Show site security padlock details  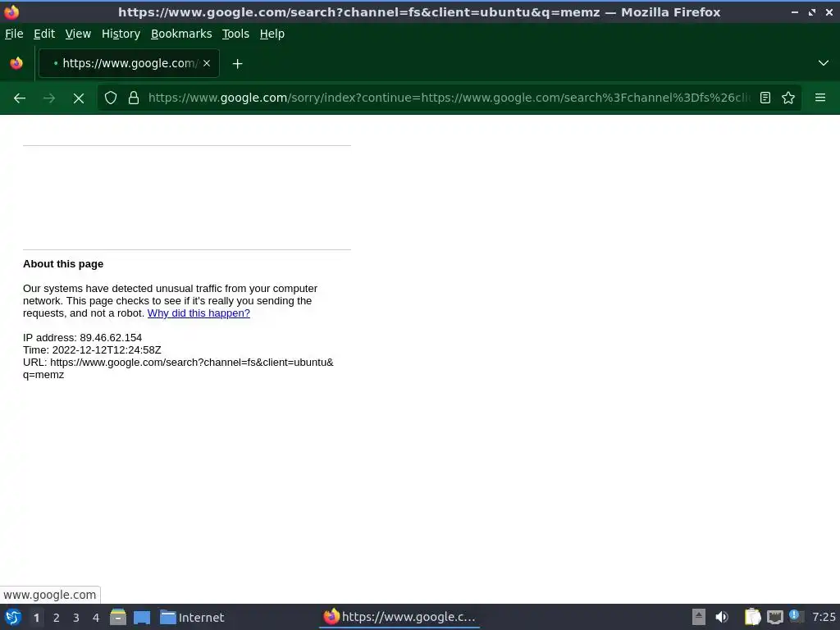coord(134,98)
